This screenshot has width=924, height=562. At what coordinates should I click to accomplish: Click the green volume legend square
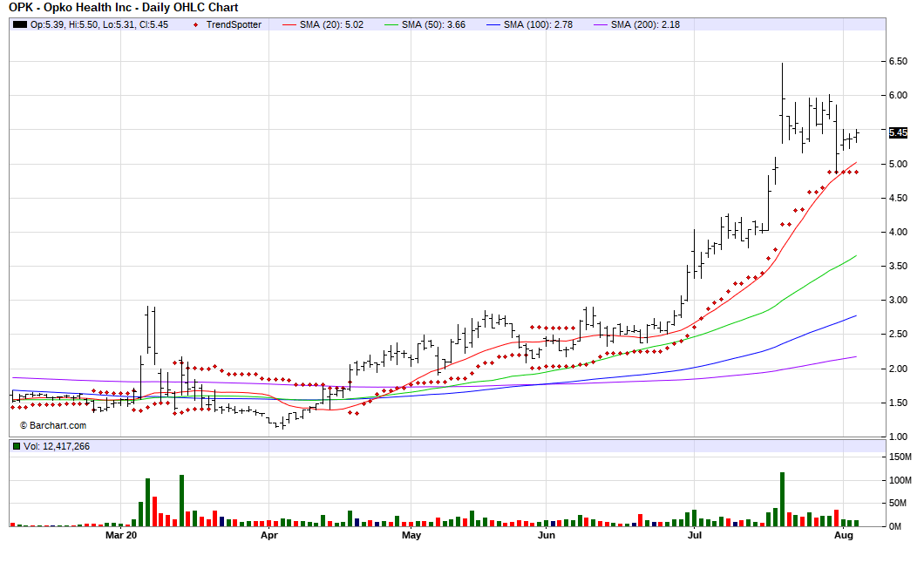point(17,446)
